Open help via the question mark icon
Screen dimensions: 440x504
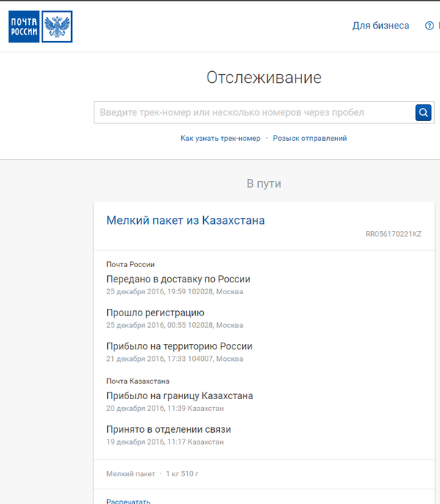[430, 26]
